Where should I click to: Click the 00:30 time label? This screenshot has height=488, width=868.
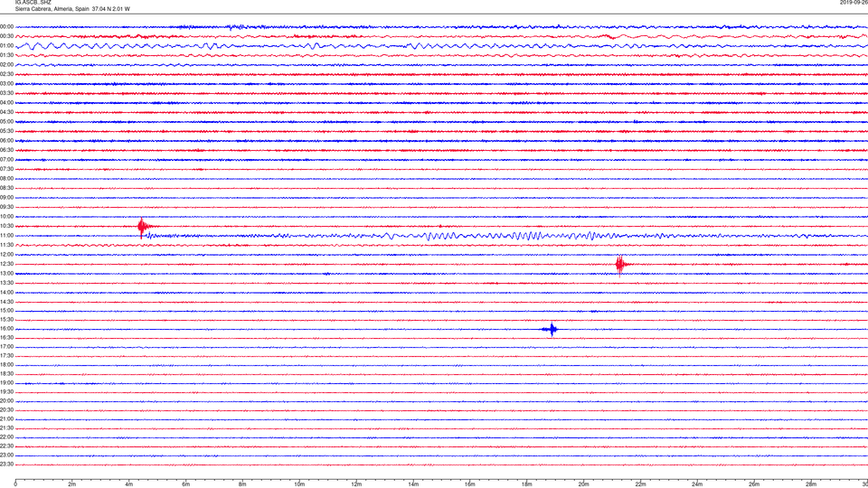(6, 36)
